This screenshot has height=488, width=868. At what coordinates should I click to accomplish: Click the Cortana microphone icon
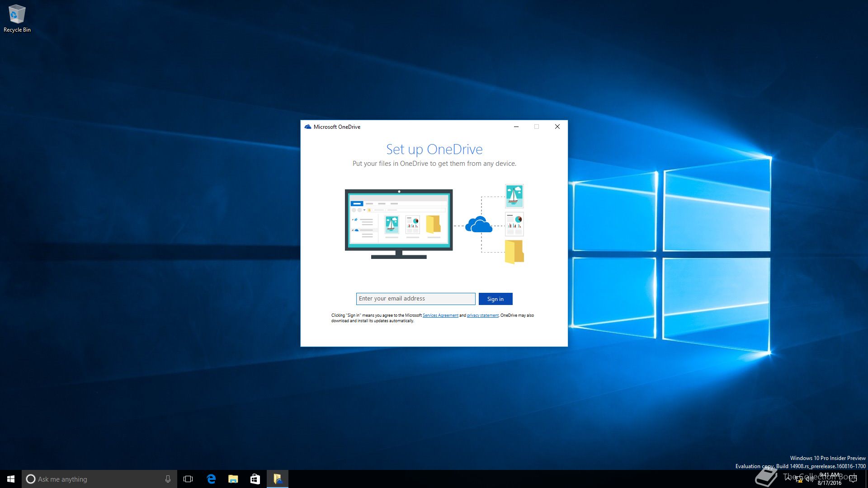pyautogui.click(x=168, y=479)
